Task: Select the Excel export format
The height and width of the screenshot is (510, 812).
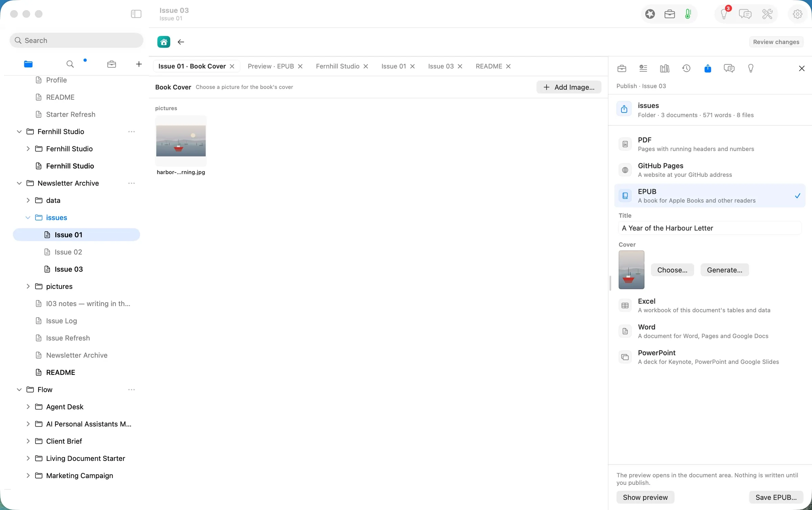Action: (710, 305)
